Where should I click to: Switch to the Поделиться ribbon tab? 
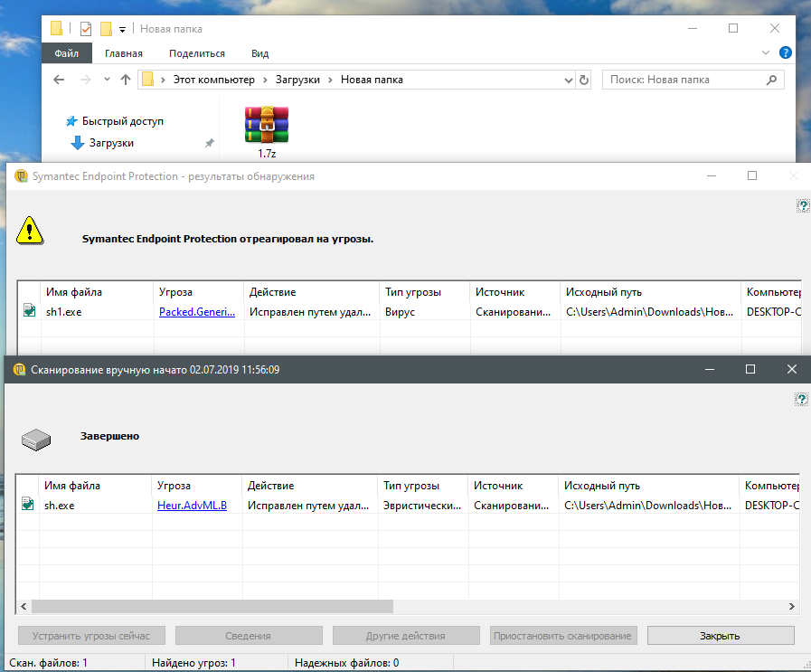[x=197, y=53]
